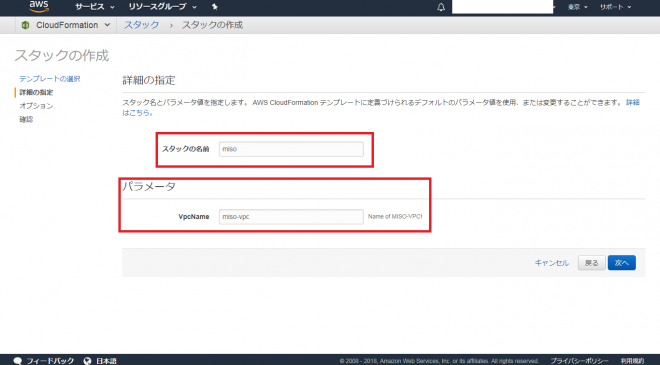The width and height of the screenshot is (660, 365).
Task: Click the feedback speech bubble icon
Action: pyautogui.click(x=18, y=361)
